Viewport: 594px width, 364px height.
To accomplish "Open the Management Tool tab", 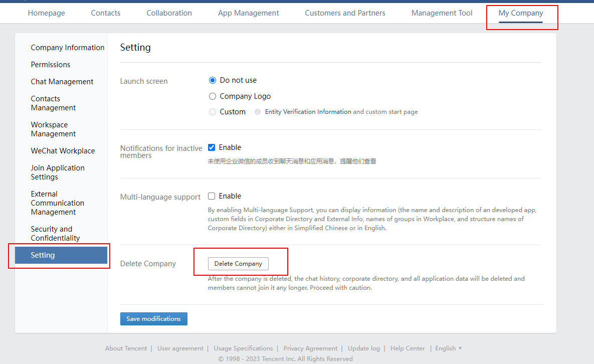I will (442, 13).
